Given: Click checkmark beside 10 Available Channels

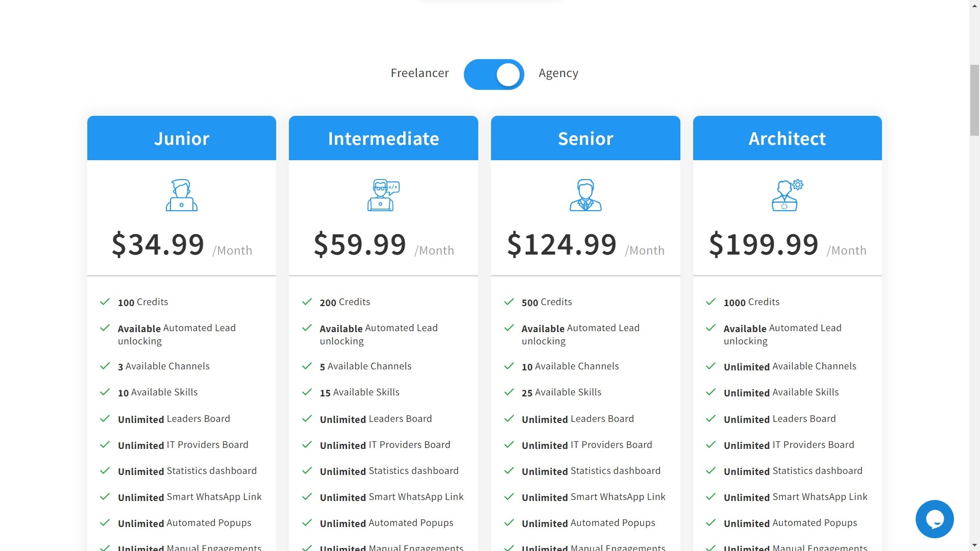Looking at the screenshot, I should (x=509, y=366).
